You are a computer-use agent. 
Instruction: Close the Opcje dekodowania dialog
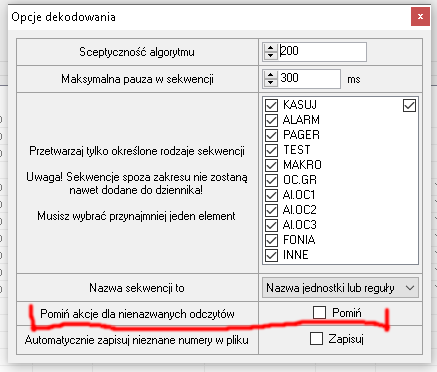coord(420,16)
